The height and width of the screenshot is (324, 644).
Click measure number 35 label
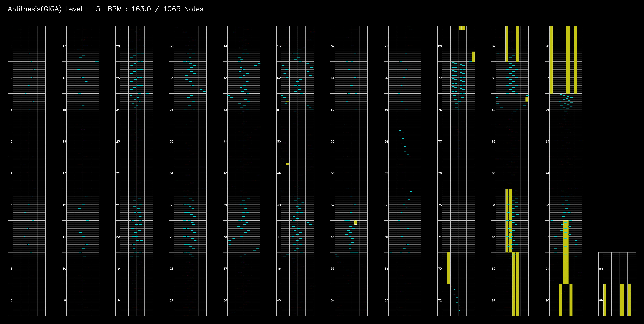(x=172, y=46)
